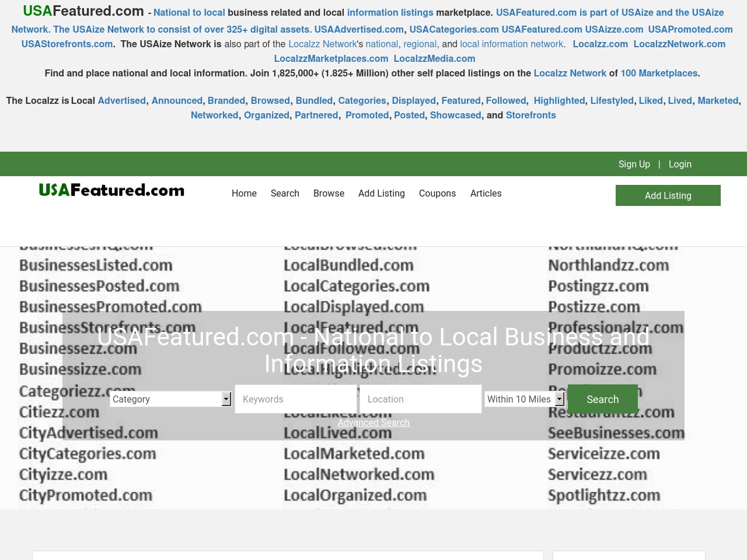
Task: Click the green Search button
Action: (x=603, y=399)
